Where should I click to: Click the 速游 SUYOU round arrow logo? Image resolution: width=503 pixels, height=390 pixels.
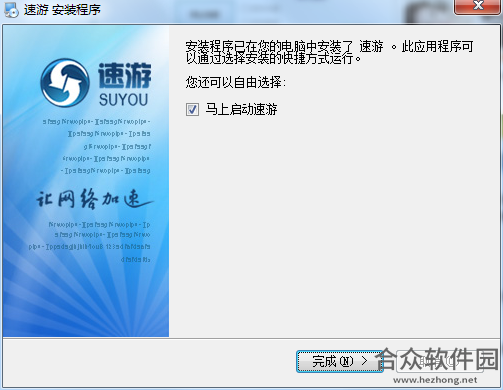tap(65, 83)
